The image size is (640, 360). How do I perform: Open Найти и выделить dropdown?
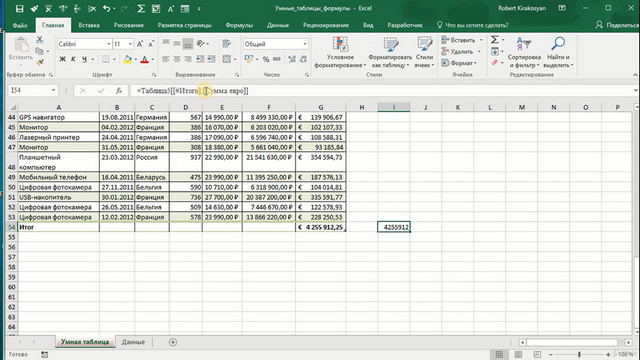[x=558, y=52]
